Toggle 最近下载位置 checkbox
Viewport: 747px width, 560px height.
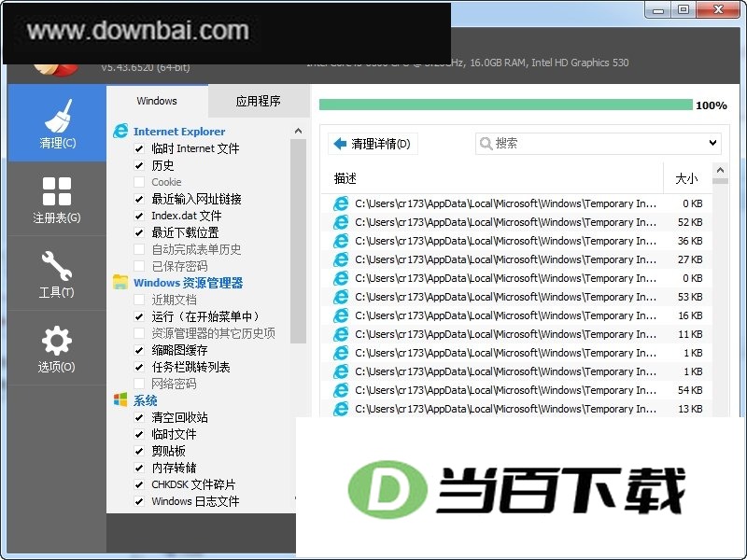139,232
